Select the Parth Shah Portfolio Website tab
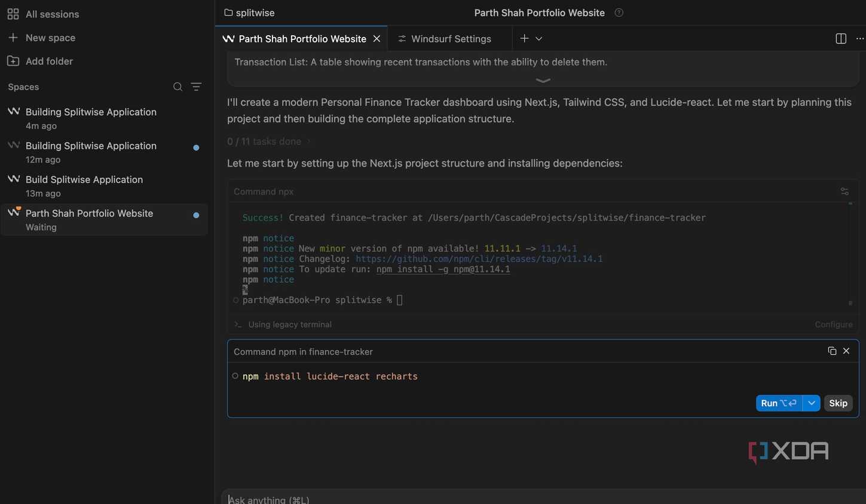The image size is (866, 504). pos(302,39)
